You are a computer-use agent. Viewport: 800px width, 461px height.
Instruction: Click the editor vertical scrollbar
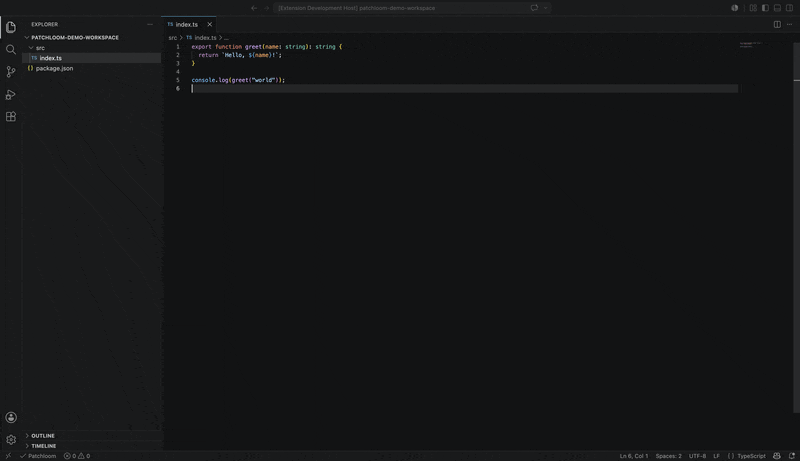tap(796, 227)
